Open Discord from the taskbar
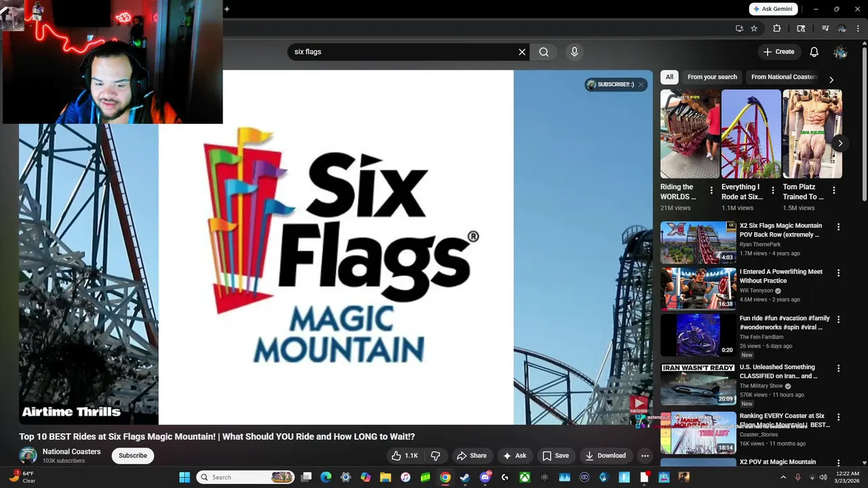868x488 pixels. tap(485, 477)
